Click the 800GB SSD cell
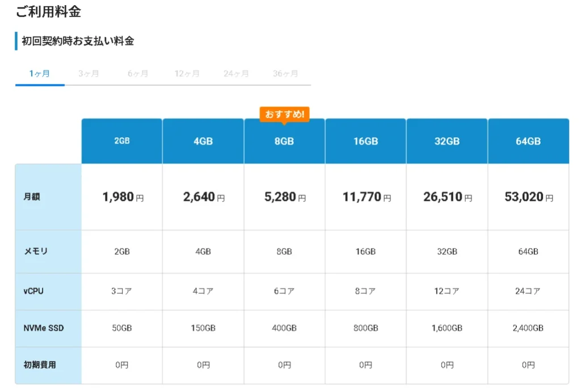 point(366,328)
